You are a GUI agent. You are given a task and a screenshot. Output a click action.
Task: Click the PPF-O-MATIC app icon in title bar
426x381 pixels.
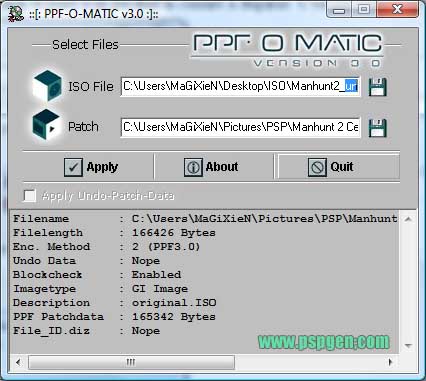click(16, 14)
